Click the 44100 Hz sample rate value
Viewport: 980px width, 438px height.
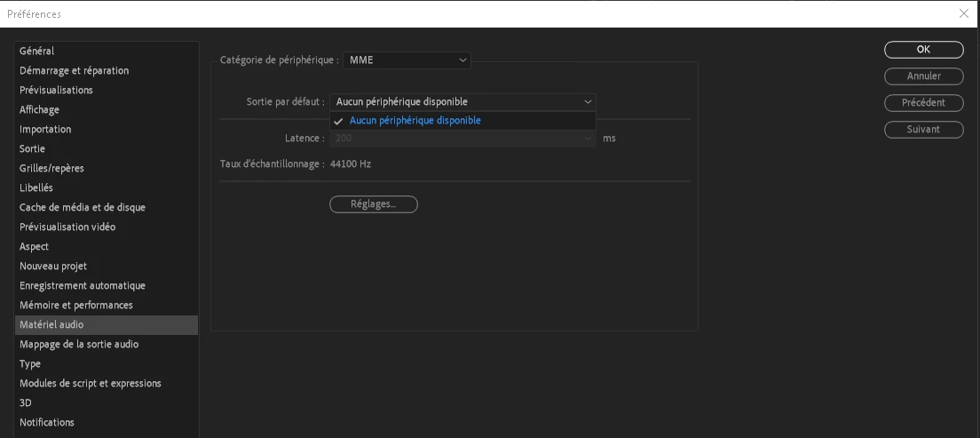(x=351, y=164)
